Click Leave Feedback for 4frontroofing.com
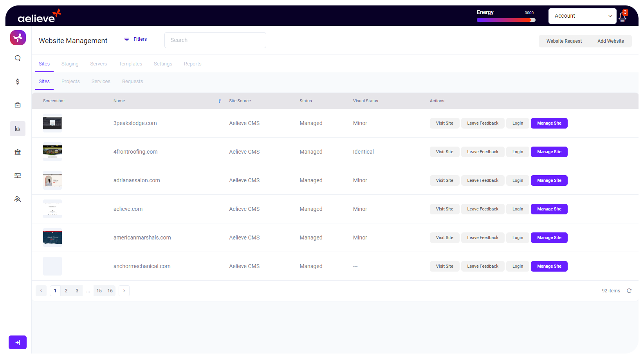The height and width of the screenshot is (359, 644). point(483,152)
